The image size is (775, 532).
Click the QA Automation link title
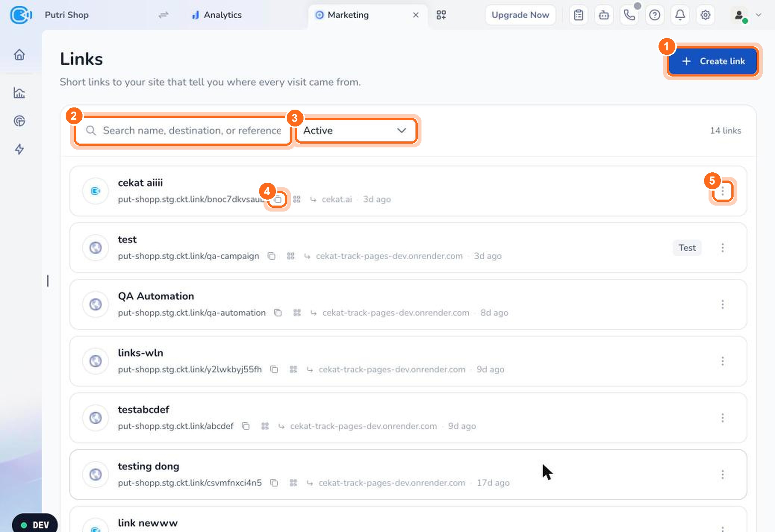click(x=156, y=296)
